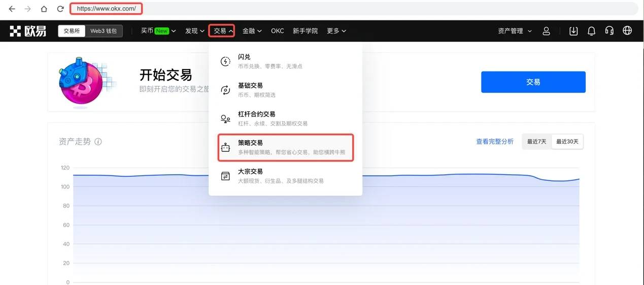Open the browser home page icon

tap(44, 9)
